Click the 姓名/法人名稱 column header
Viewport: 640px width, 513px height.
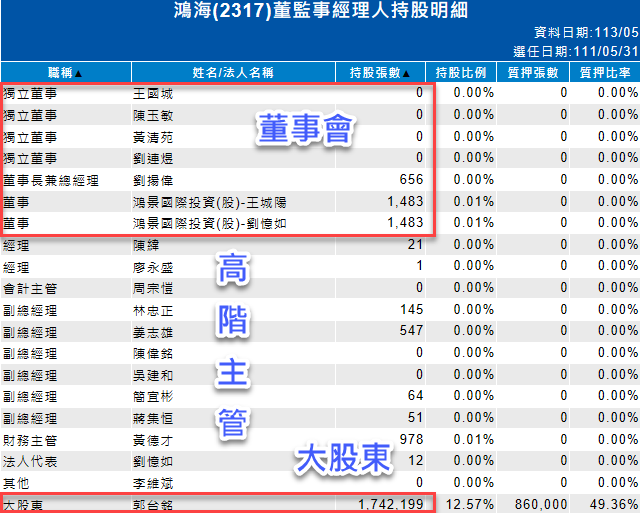coord(233,73)
